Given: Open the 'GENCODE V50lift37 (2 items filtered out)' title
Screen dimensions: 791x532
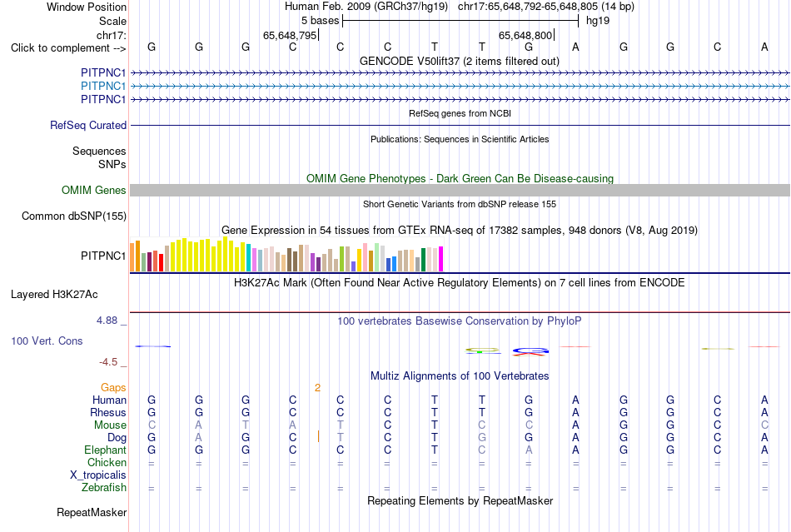Looking at the screenshot, I should [x=459, y=61].
